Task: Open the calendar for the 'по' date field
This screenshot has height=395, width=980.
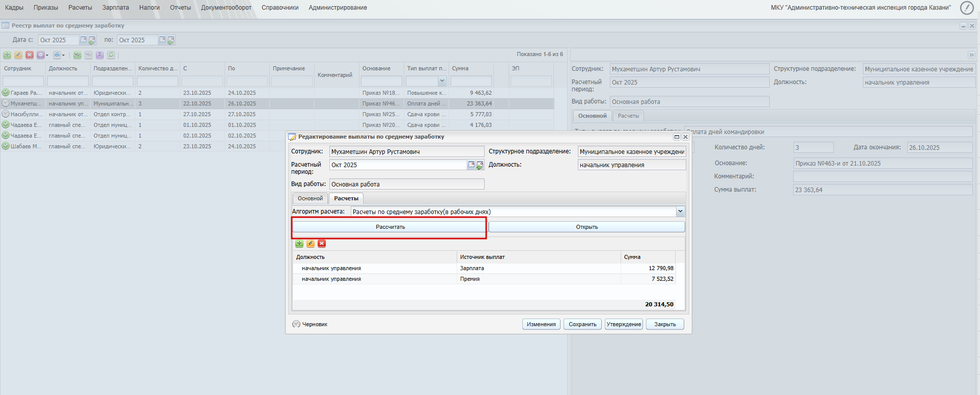Action: click(162, 40)
